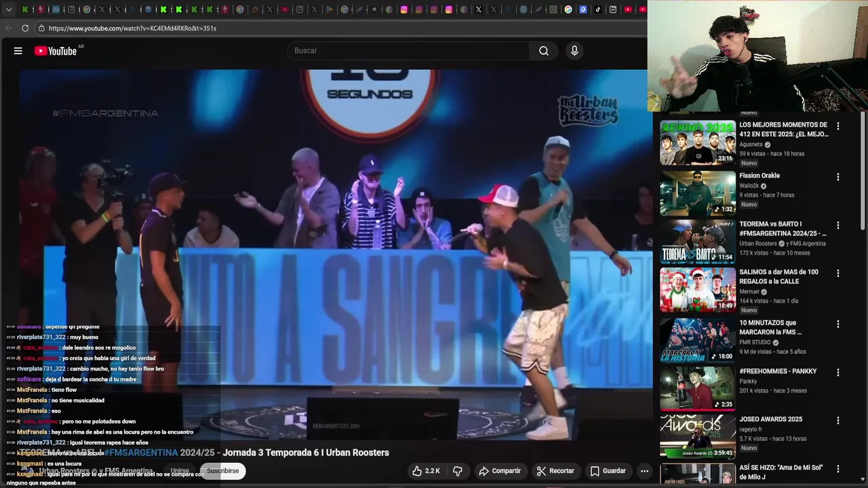Open options for JOSEO AWARDS 2025 video
Viewport: 868px width, 488px height.
click(838, 420)
